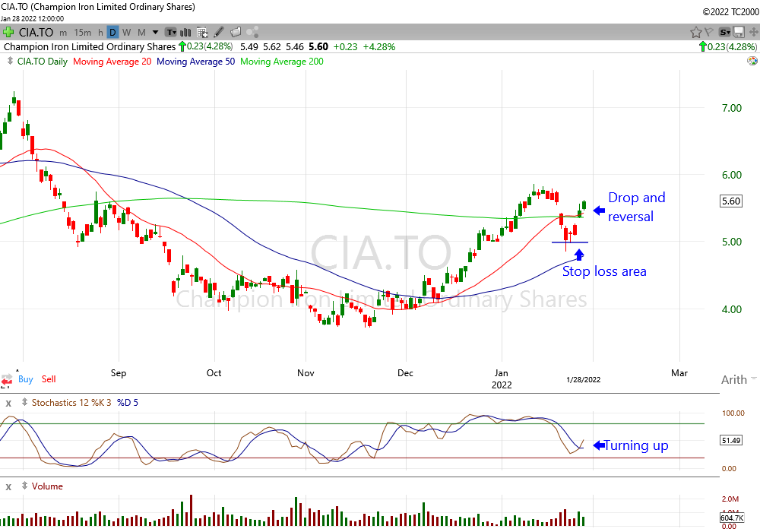The height and width of the screenshot is (532, 760).
Task: Click the 'Drop and reversal' annotation text
Action: [x=636, y=207]
